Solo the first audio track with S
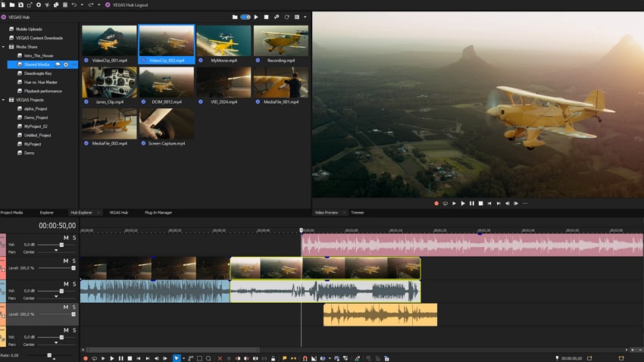This screenshot has height=362, width=644. pos(74,238)
